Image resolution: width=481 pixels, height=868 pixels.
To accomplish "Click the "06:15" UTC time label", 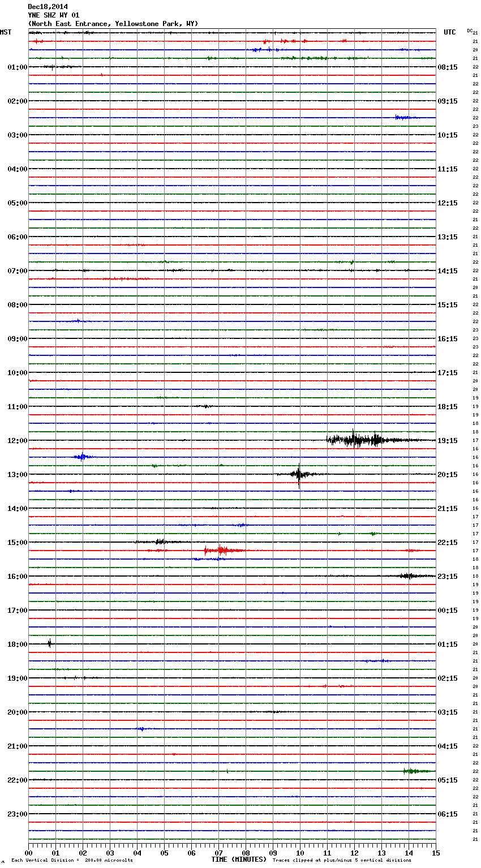I will [x=448, y=814].
